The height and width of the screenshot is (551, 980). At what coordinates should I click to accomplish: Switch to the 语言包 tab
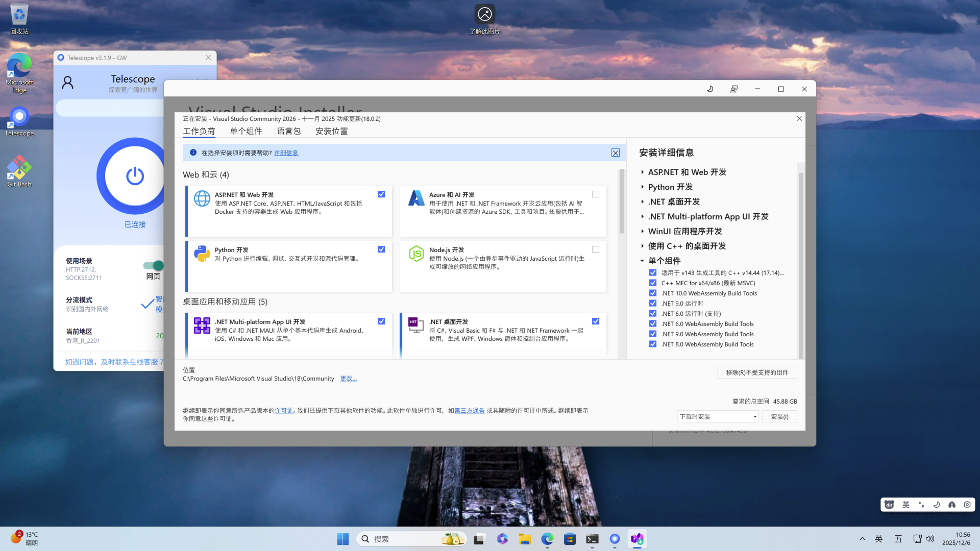[289, 131]
